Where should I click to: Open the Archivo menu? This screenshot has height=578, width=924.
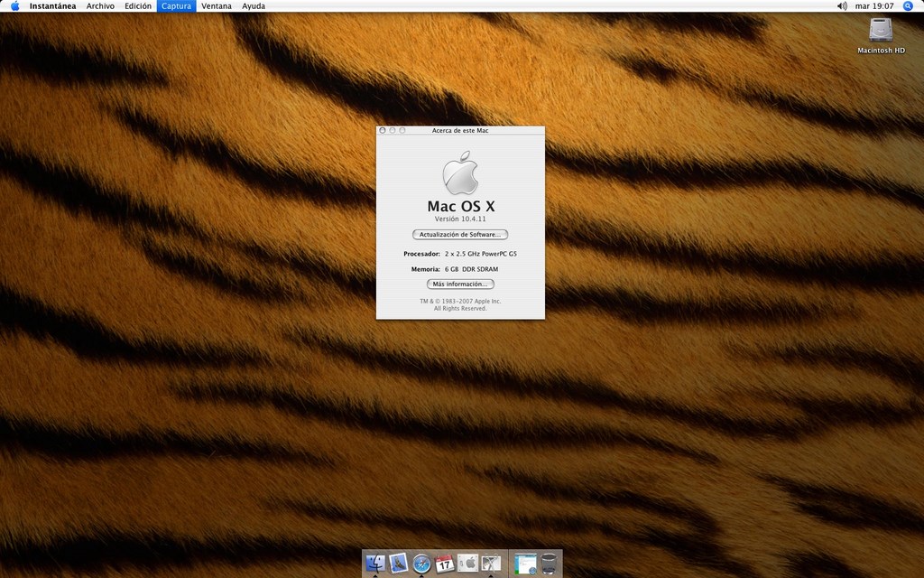click(x=100, y=6)
